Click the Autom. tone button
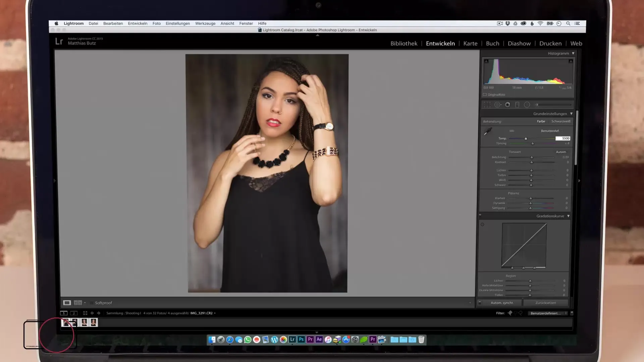Screen dimensions: 644x362 coord(561,152)
